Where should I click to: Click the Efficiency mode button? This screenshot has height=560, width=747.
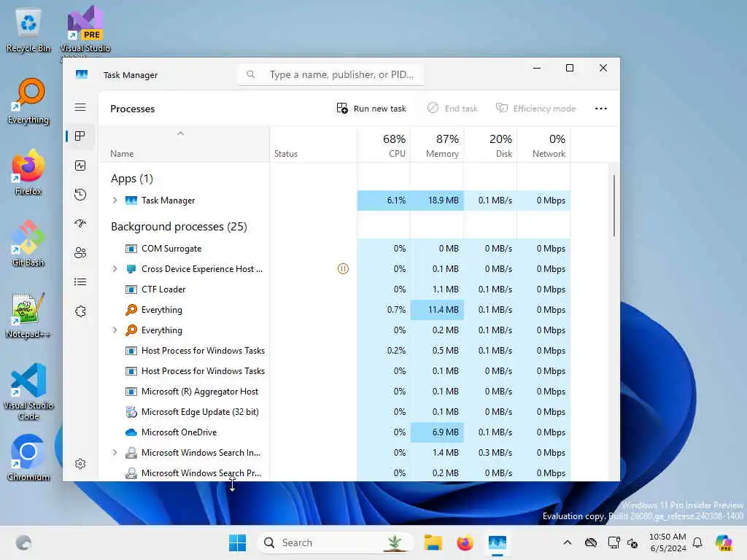tap(536, 109)
